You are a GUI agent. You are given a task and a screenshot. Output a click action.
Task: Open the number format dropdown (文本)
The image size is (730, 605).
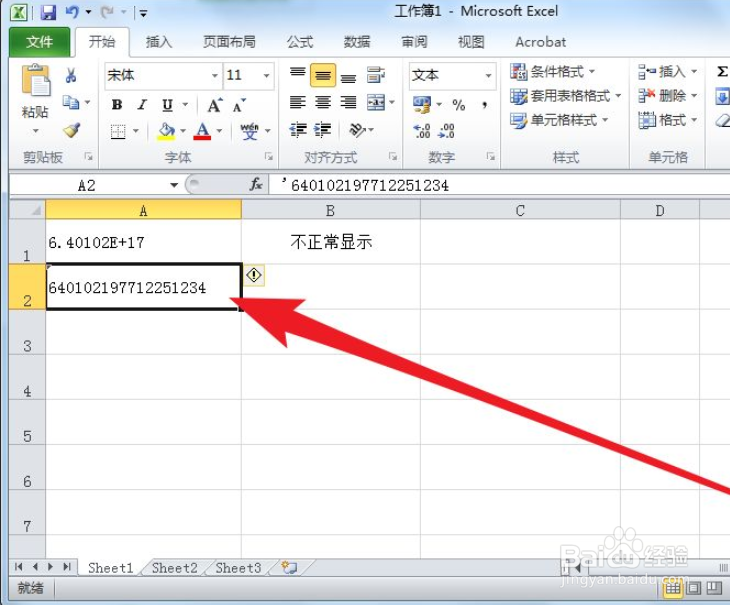pos(488,75)
